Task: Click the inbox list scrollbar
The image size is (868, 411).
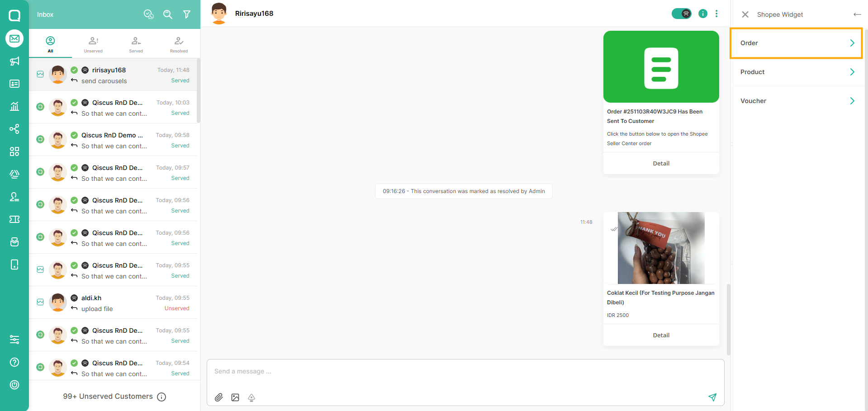Action: tap(199, 90)
